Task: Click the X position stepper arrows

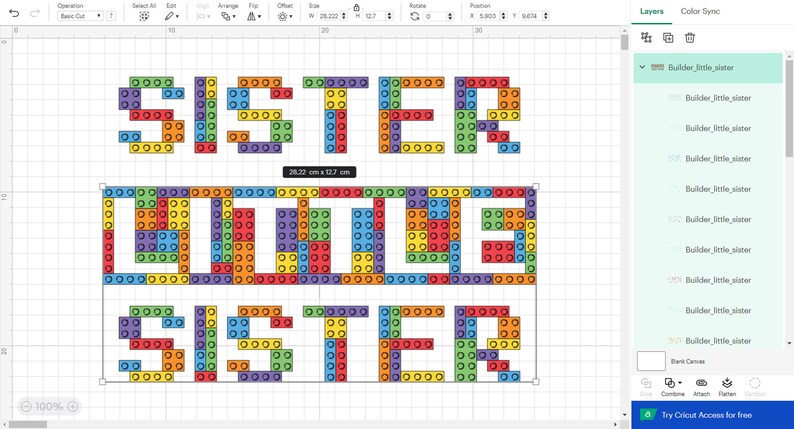Action: coord(503,16)
